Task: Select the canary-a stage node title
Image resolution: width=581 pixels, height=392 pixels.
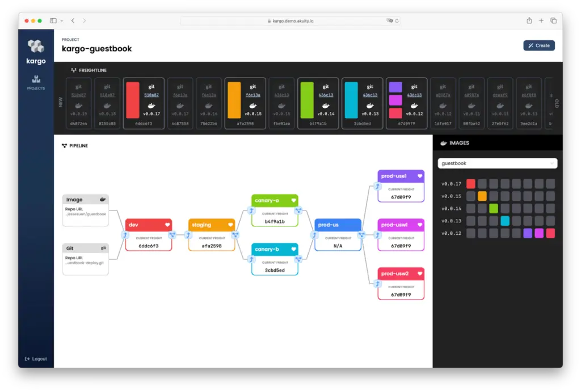Action: coord(267,200)
